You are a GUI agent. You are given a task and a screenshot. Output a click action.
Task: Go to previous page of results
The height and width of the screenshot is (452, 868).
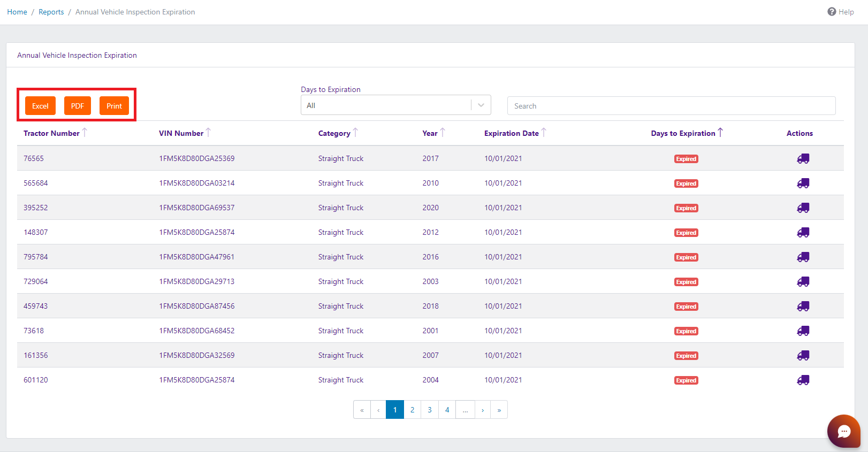pyautogui.click(x=378, y=410)
